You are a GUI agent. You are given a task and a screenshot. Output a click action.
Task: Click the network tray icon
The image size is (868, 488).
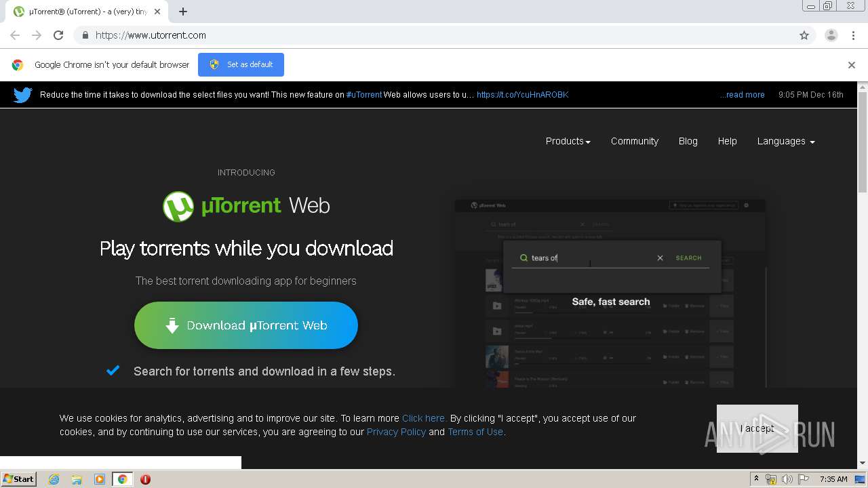[772, 479]
